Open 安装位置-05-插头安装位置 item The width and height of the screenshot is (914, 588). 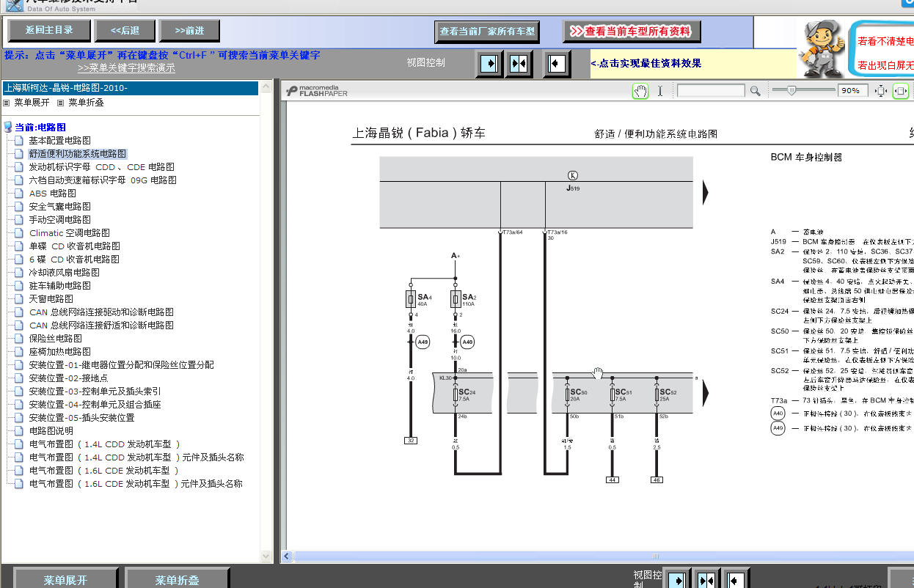click(82, 418)
